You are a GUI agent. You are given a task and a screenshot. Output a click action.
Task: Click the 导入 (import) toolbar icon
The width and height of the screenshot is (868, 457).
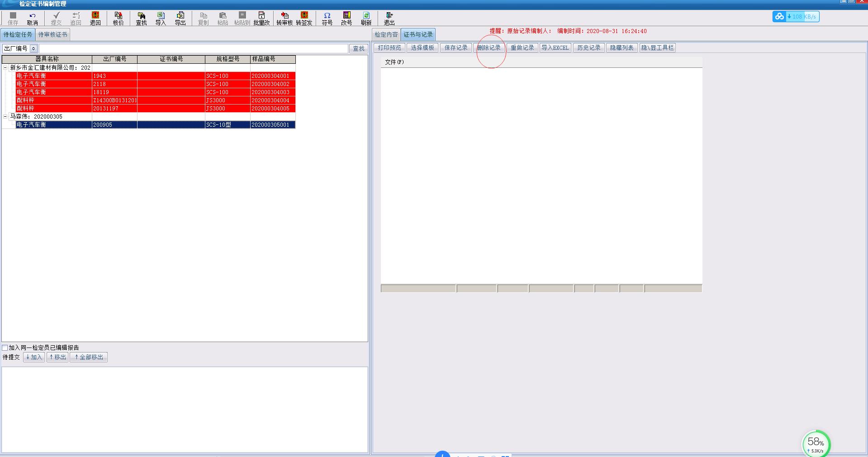tap(161, 19)
